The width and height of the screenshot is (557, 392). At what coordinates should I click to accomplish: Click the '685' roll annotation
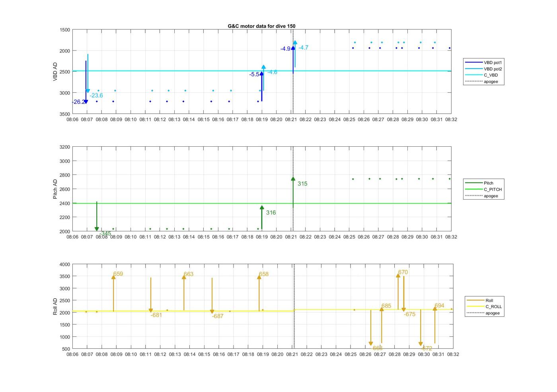pos(386,306)
